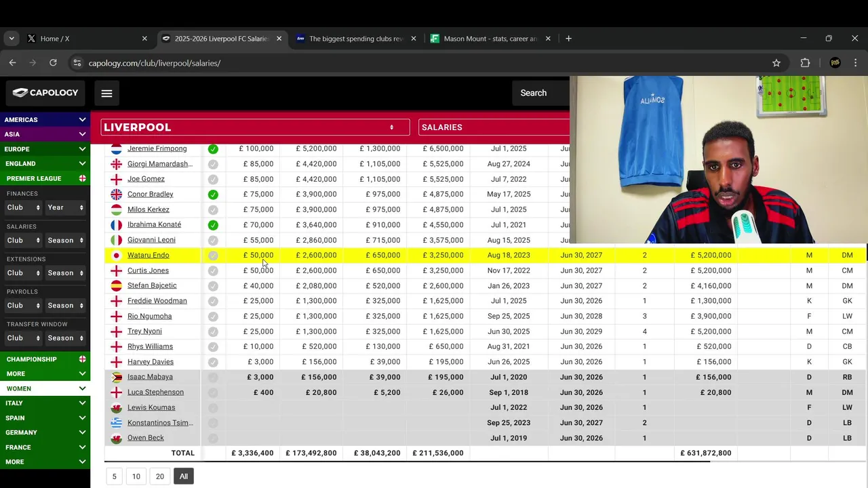Image resolution: width=868 pixels, height=488 pixels.
Task: Click the Spain flag beside Stefan Bajcetic
Action: point(116,286)
